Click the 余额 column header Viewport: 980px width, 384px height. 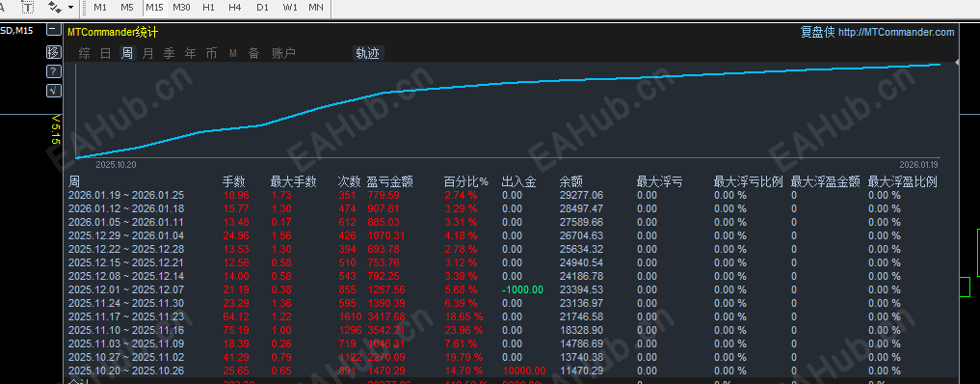point(571,182)
